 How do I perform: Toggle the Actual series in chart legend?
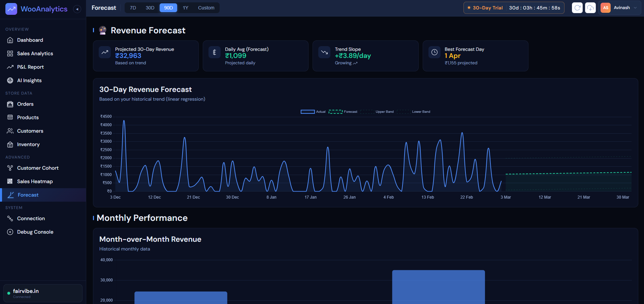(x=313, y=112)
